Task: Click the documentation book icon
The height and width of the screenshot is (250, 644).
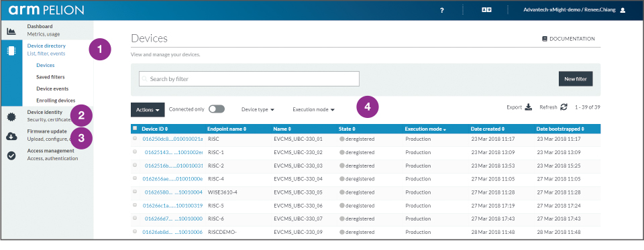Action: click(545, 39)
